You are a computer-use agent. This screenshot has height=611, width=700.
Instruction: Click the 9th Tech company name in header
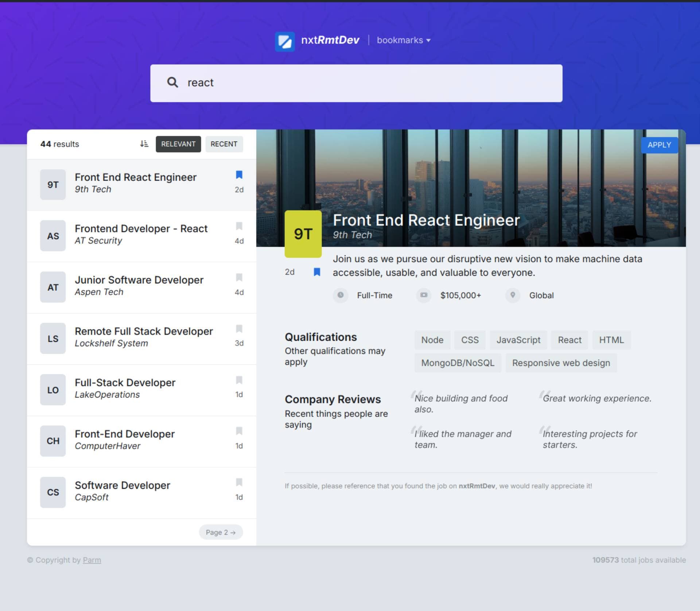[x=352, y=235]
